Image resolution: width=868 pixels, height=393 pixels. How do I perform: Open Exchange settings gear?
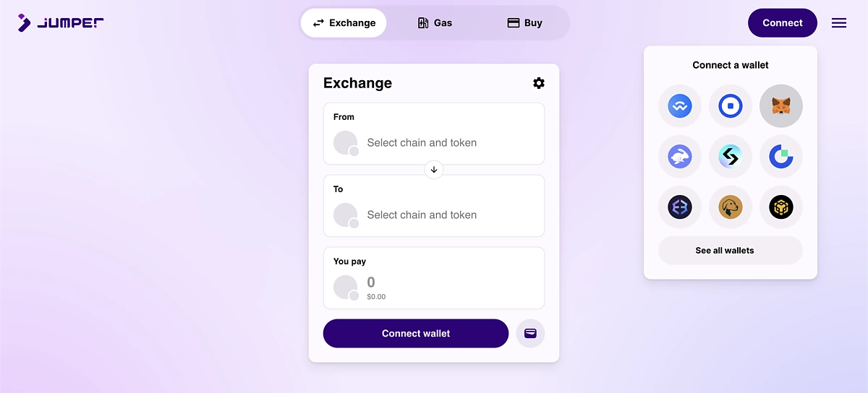tap(539, 83)
